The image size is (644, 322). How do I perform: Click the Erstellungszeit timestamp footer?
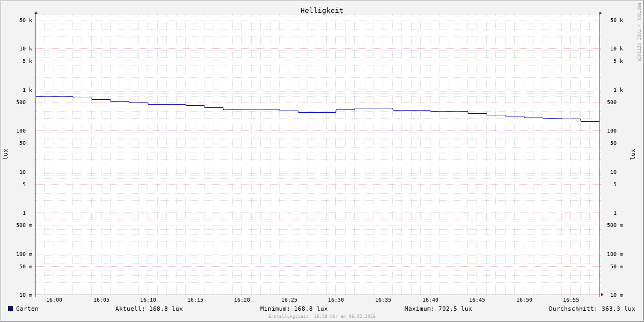coord(322,317)
